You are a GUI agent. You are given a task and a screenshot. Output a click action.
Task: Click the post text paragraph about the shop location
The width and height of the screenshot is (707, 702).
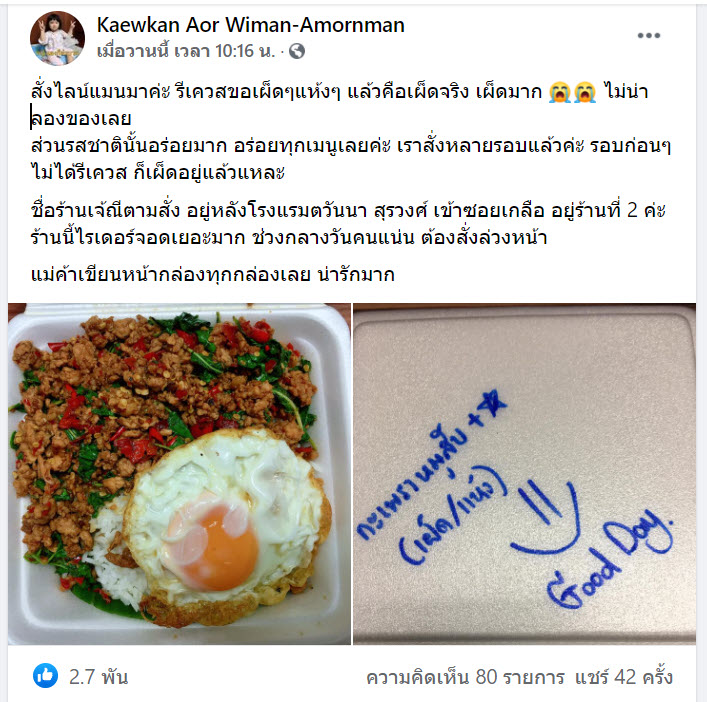[348, 224]
